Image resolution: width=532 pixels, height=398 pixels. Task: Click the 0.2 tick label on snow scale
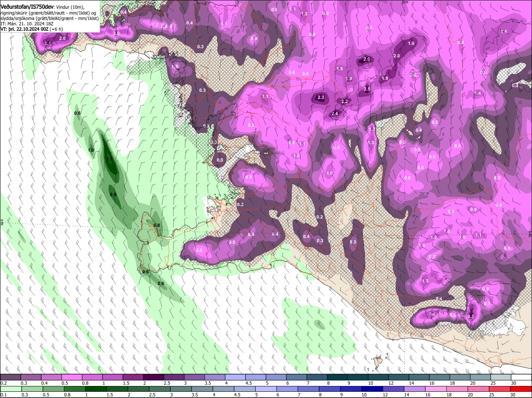click(3, 383)
